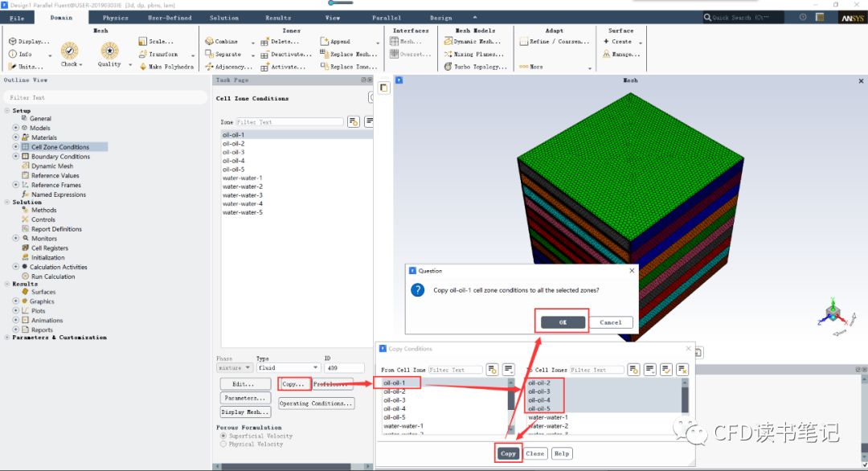The width and height of the screenshot is (868, 471).
Task: Open the Units dialog
Action: pos(26,67)
